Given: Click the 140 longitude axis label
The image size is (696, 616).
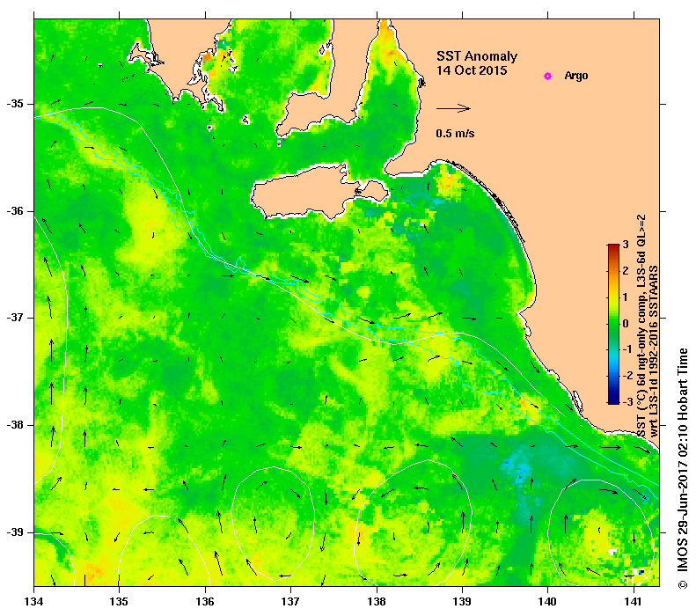Looking at the screenshot, I should click(547, 602).
